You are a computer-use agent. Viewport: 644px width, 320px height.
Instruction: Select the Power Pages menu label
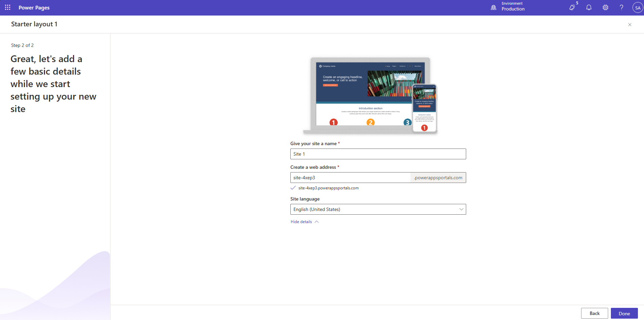34,7
